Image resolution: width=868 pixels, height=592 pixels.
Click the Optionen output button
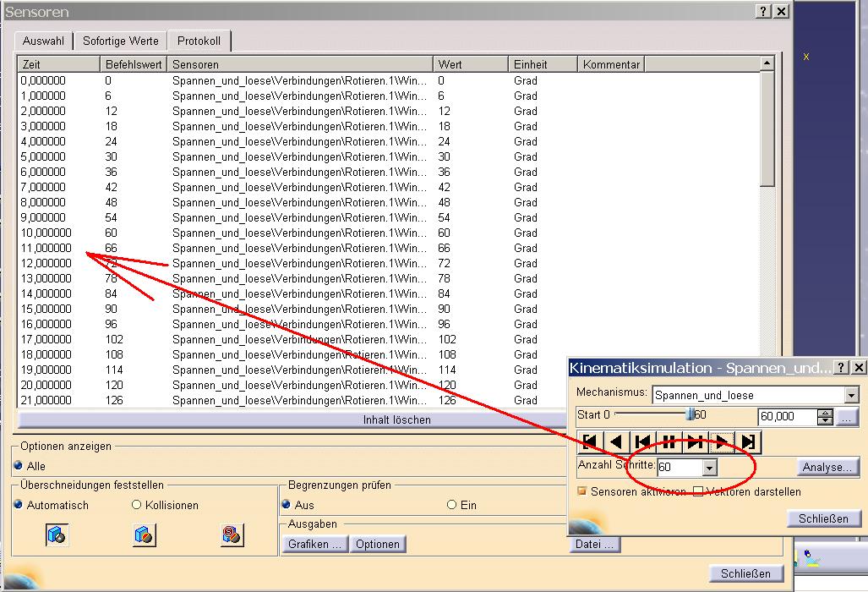(378, 545)
